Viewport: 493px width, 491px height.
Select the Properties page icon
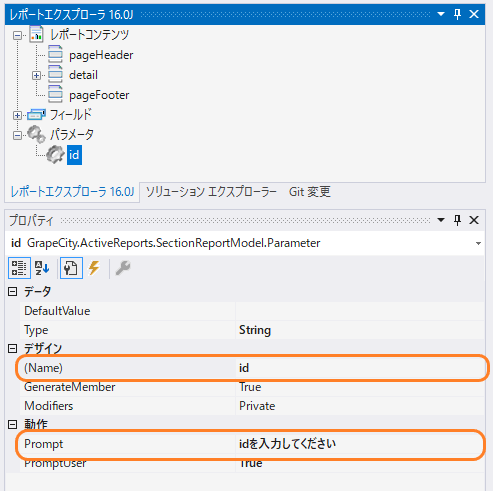tap(71, 268)
